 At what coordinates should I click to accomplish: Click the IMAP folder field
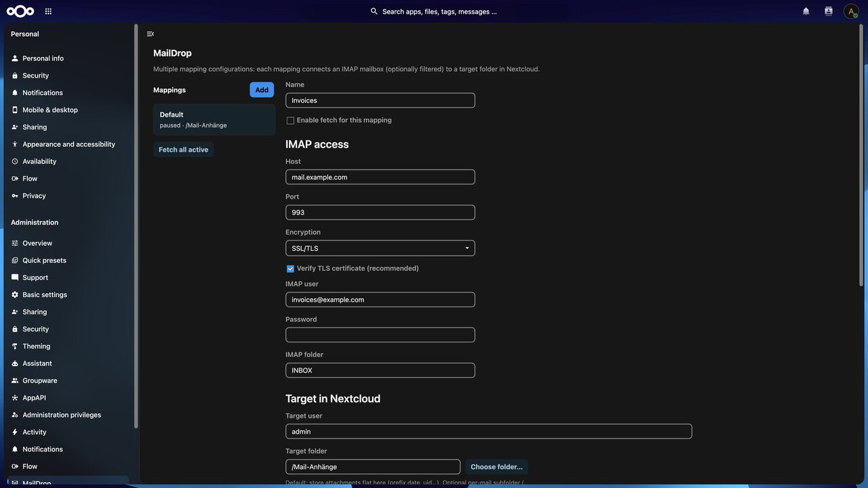pyautogui.click(x=380, y=371)
